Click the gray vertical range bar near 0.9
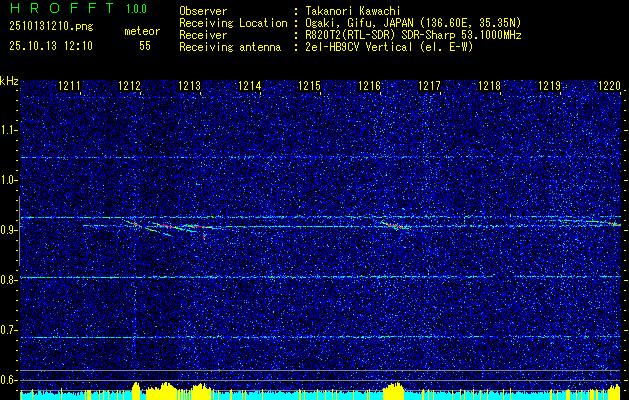 (x=19, y=231)
